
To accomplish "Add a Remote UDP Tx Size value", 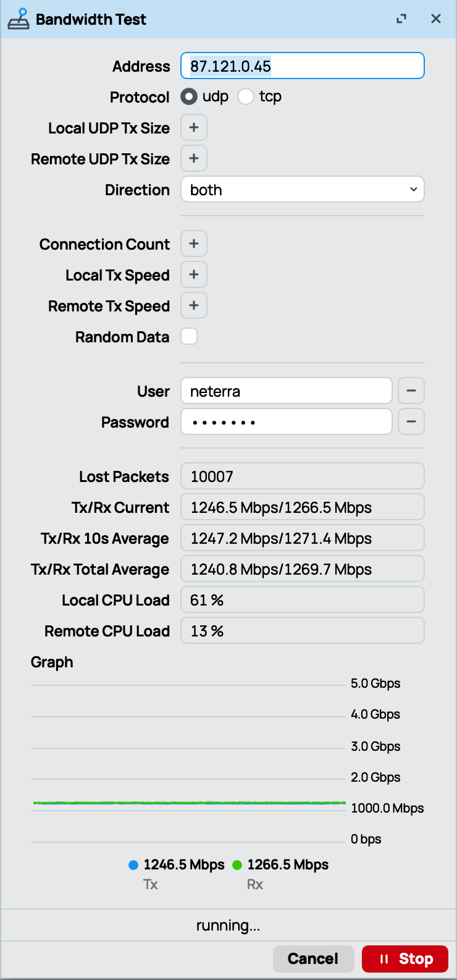I will coord(194,159).
